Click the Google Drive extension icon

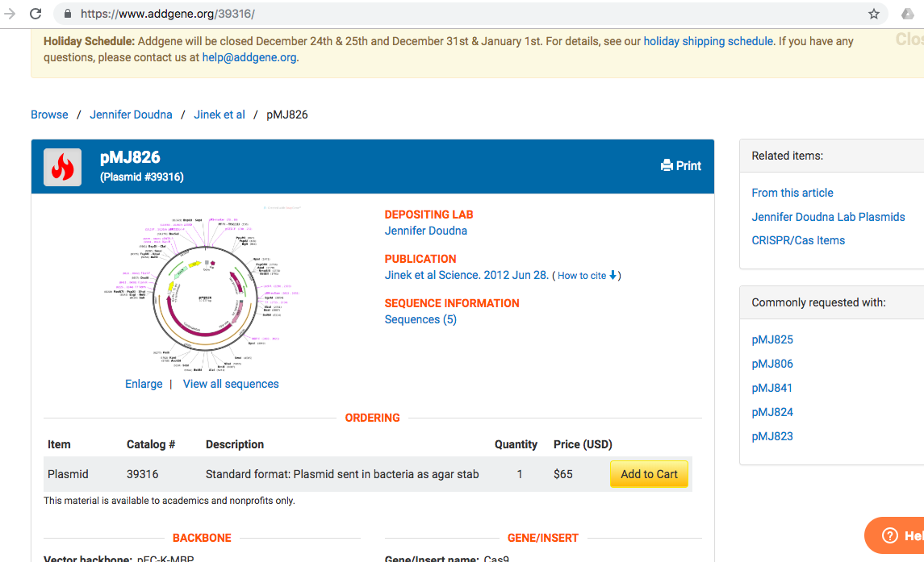pos(908,14)
